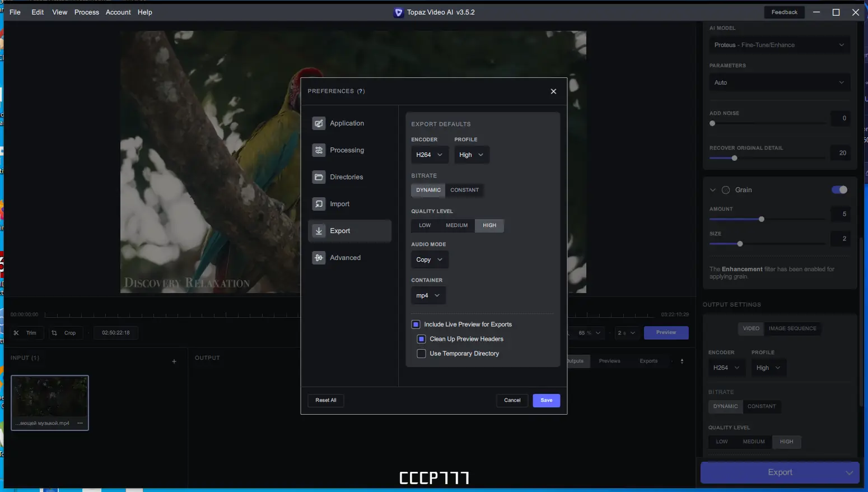868x492 pixels.
Task: Open the Parameters Auto dropdown
Action: [779, 82]
